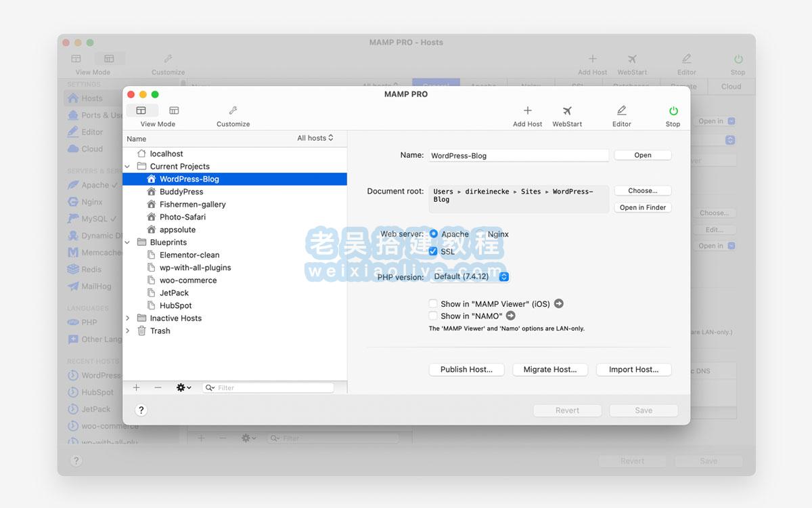Click the WebStart toolbar icon
The image size is (812, 508).
point(567,112)
